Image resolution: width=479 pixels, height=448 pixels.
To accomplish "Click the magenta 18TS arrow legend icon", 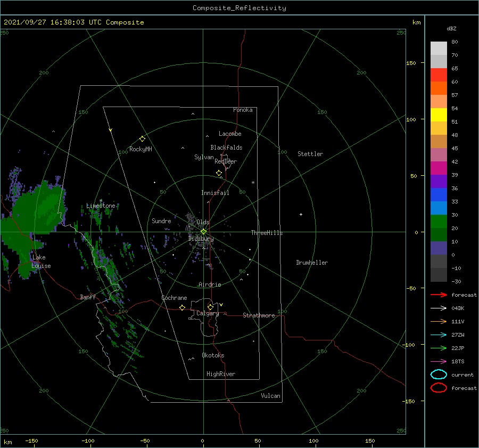I will tap(439, 362).
